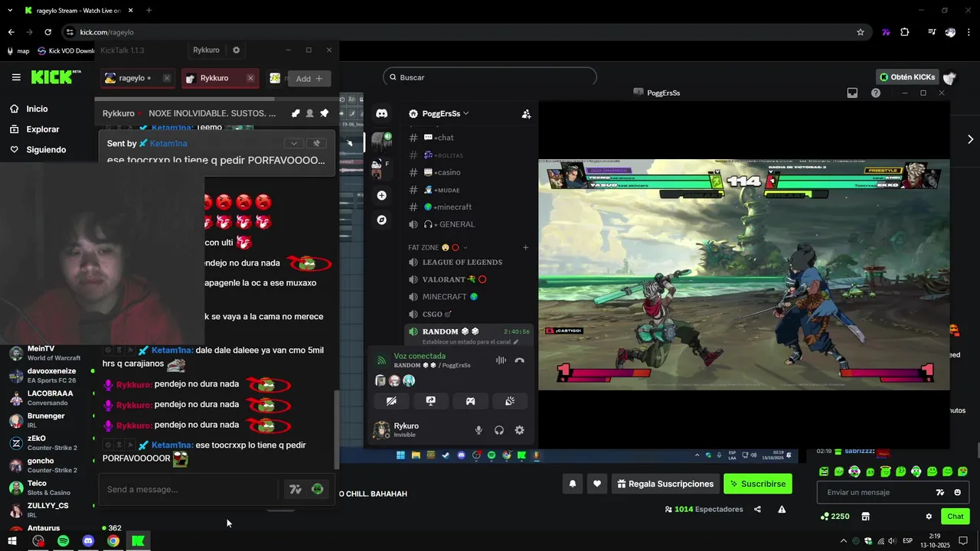Open Discord help icon in title bar
Screen dimensions: 980x551
tap(876, 93)
